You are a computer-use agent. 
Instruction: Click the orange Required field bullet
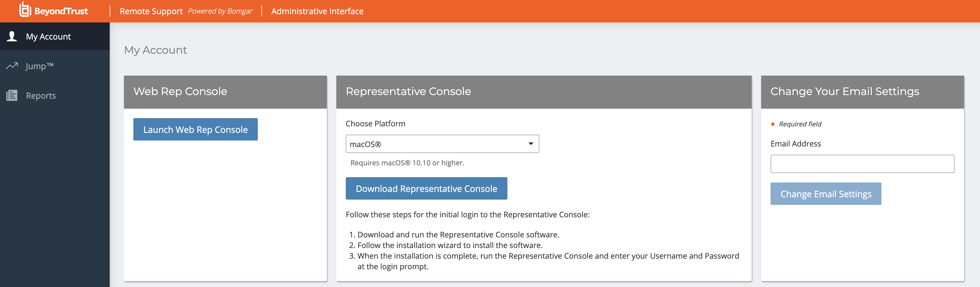pyautogui.click(x=773, y=124)
